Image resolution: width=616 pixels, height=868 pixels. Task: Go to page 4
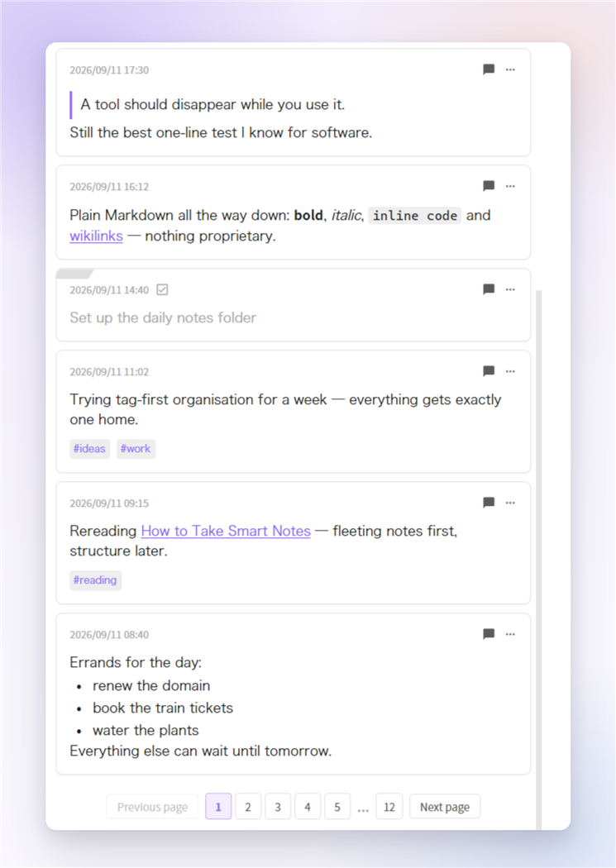click(308, 807)
